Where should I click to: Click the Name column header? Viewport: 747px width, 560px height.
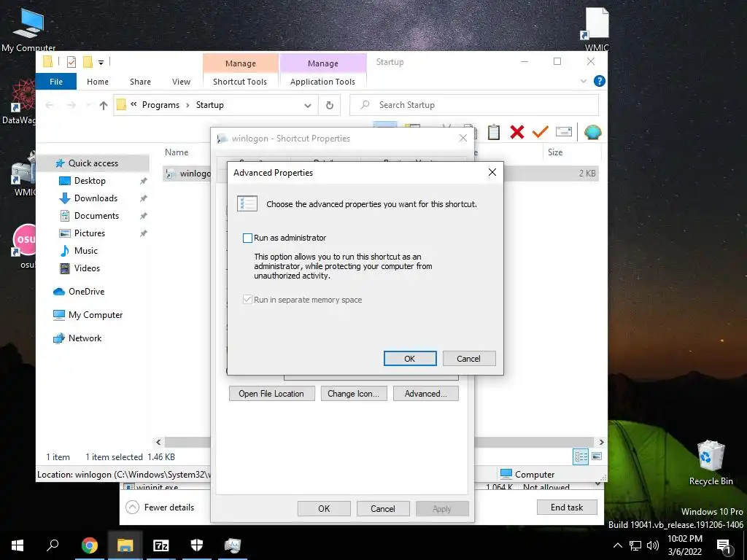pos(177,152)
